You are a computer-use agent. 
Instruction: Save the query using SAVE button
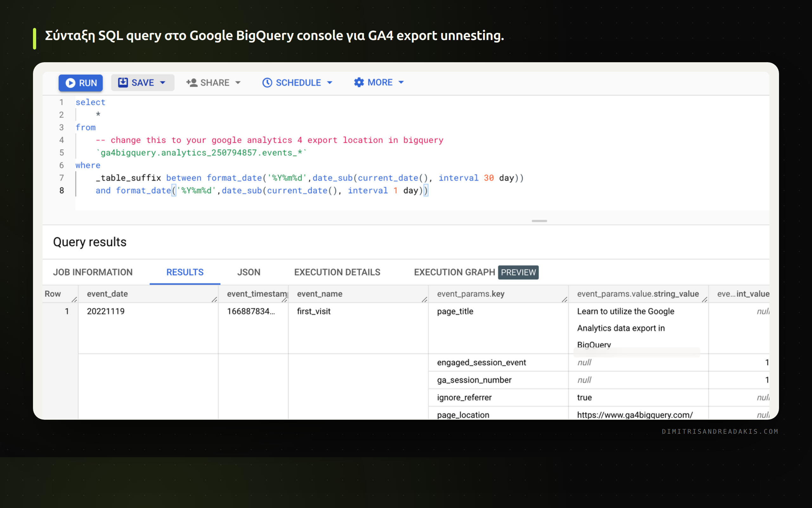tap(143, 83)
